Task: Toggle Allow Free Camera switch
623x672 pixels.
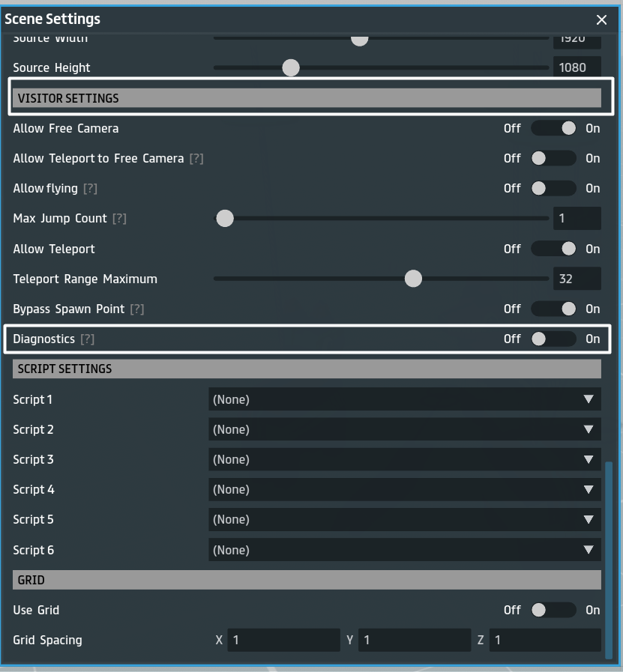Action: (553, 128)
